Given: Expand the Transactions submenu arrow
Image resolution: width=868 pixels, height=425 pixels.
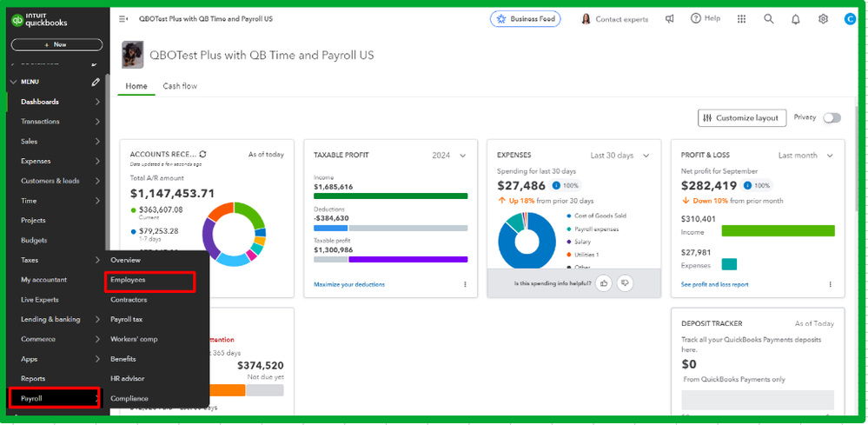Looking at the screenshot, I should pos(97,121).
